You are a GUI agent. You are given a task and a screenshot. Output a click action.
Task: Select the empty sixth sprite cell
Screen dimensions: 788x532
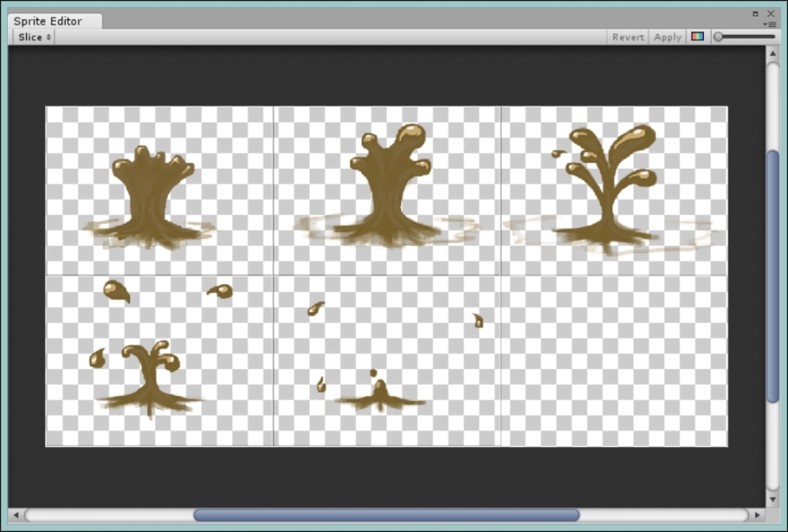tap(614, 360)
